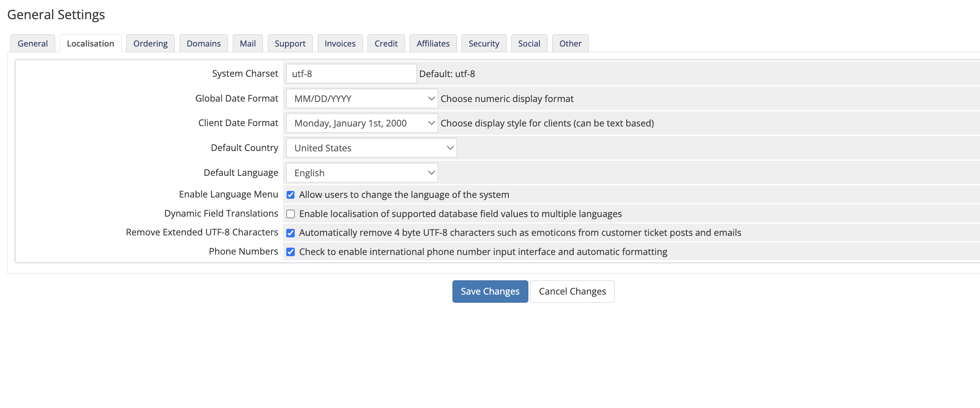Click the 'Choose numeric display format' text
980x408 pixels.
point(507,99)
